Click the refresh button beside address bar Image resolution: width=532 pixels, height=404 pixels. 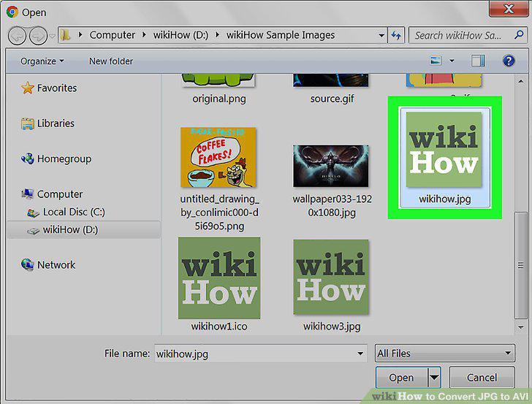pyautogui.click(x=396, y=35)
